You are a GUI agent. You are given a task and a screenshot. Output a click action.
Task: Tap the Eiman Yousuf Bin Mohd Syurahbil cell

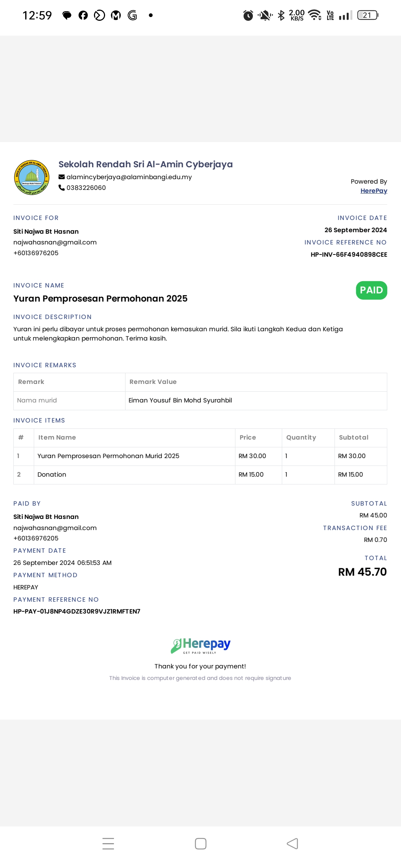coord(256,401)
